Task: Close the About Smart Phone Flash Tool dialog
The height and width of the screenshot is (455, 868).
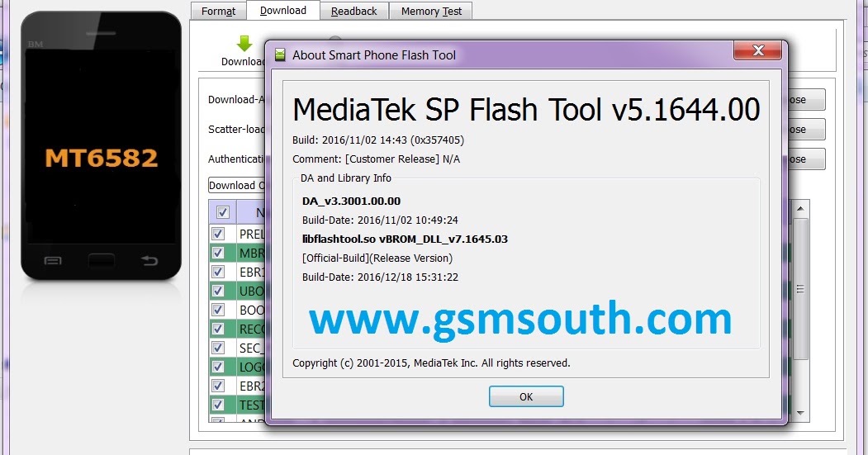Action: tap(757, 51)
